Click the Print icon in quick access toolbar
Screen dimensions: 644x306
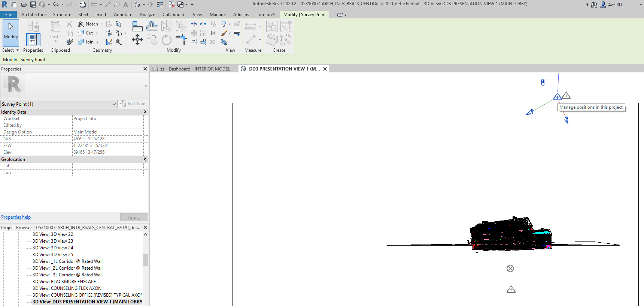coord(83,4)
